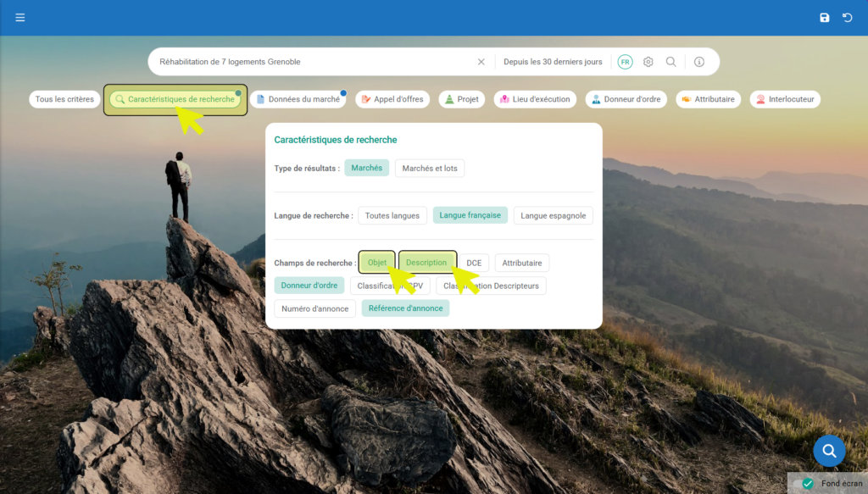Toggle the DCE search field
The height and width of the screenshot is (494, 868).
[474, 263]
